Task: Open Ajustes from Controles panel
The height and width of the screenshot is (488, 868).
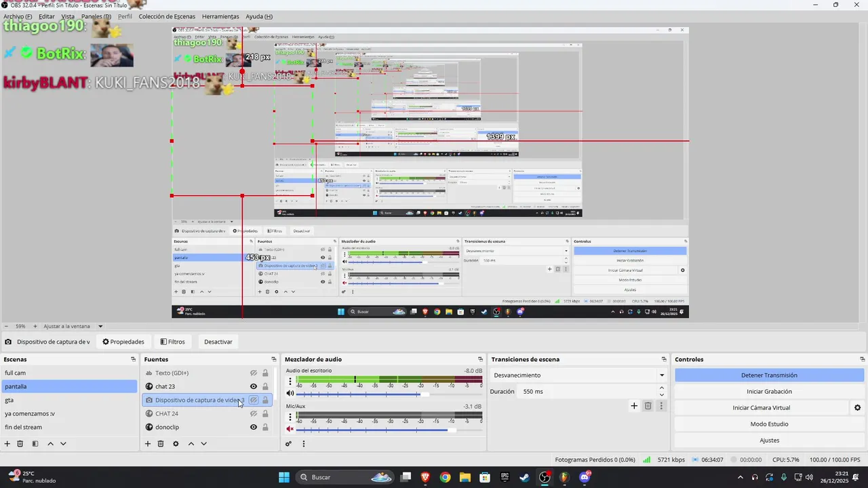Action: tap(769, 440)
